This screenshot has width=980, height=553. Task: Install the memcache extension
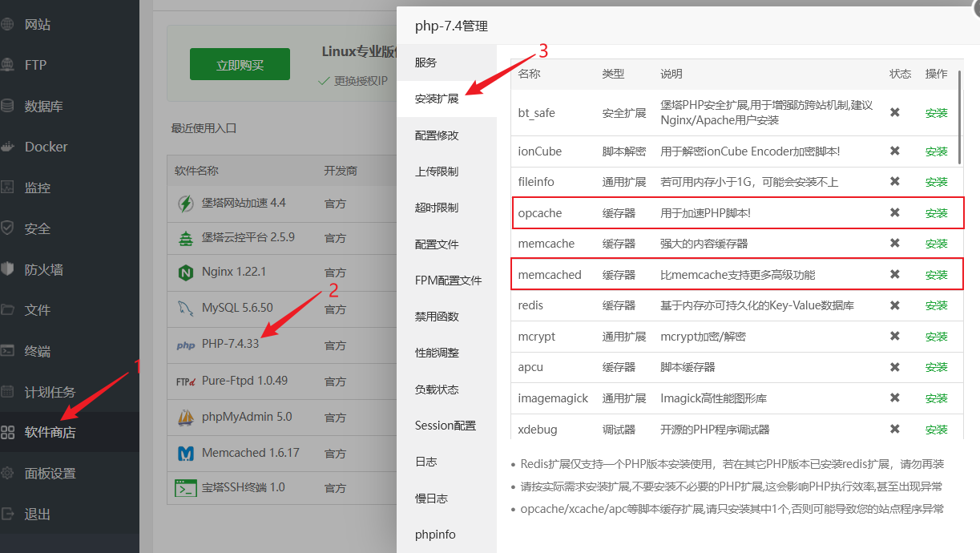click(936, 244)
